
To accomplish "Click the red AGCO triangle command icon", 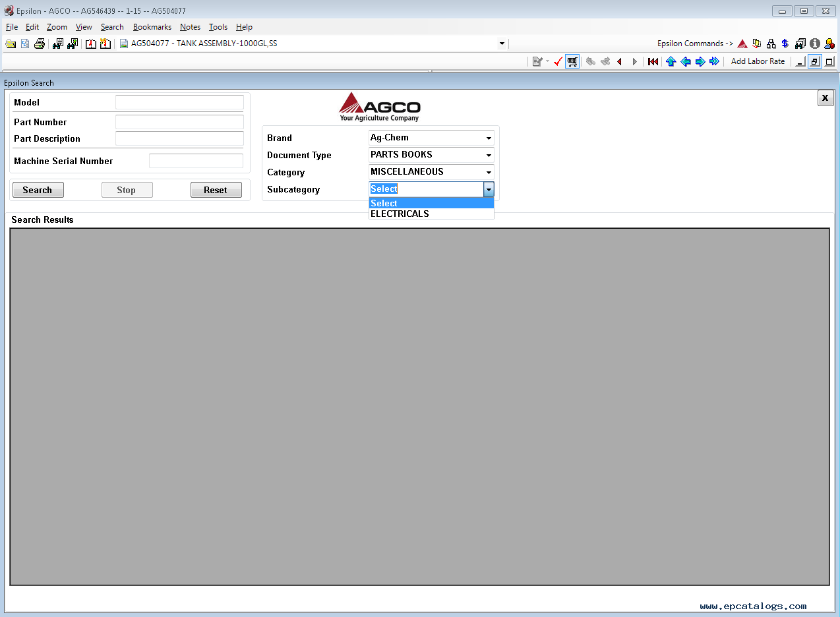I will 742,44.
